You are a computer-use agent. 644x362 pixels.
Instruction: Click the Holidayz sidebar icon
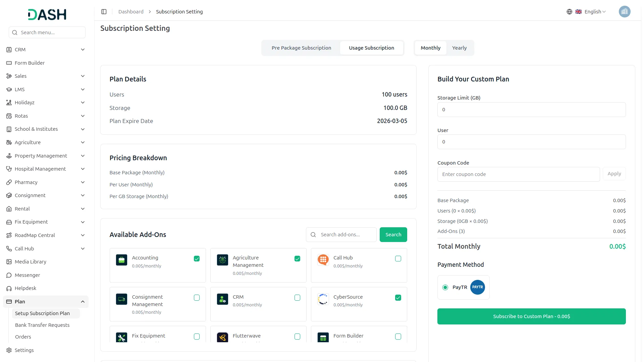pyautogui.click(x=9, y=103)
